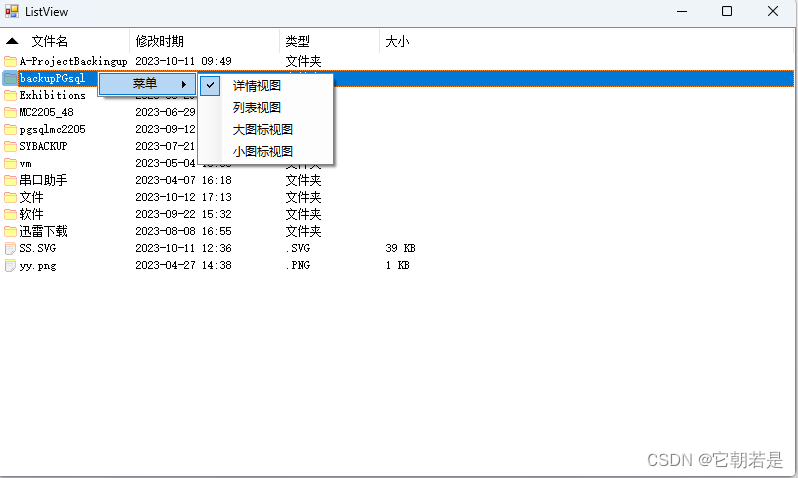The width and height of the screenshot is (798, 478).
Task: Click the .SVG type cell
Action: (298, 248)
